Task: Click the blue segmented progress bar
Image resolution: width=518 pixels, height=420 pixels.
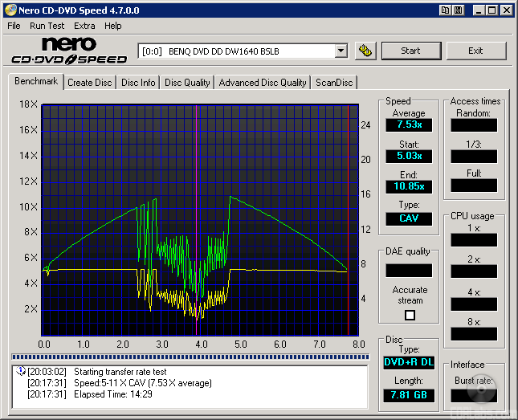Action: point(189,357)
